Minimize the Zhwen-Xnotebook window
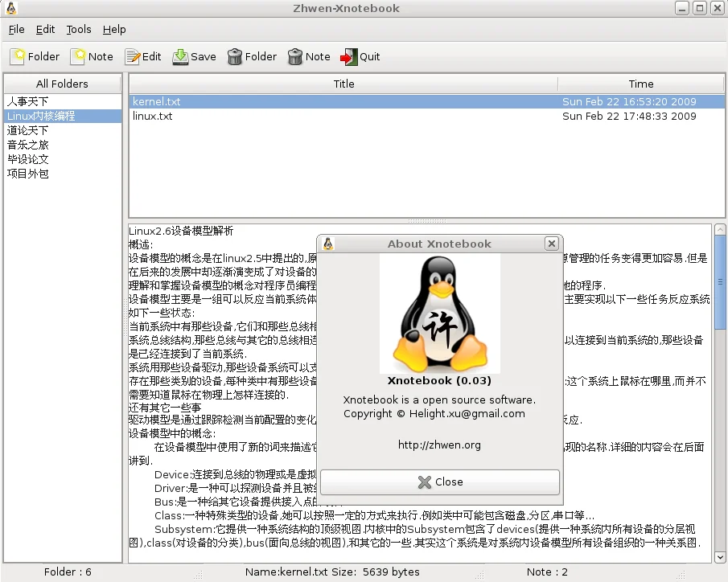 coord(681,8)
